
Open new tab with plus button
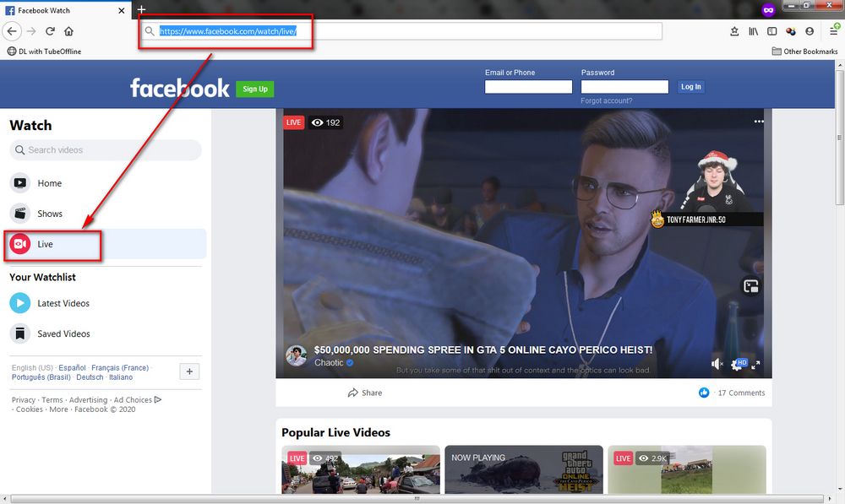[141, 9]
